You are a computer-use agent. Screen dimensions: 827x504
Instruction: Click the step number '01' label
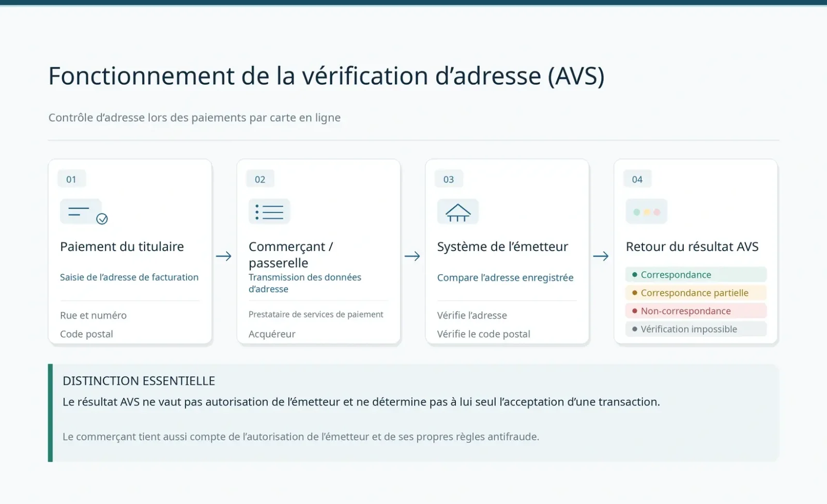[71, 179]
